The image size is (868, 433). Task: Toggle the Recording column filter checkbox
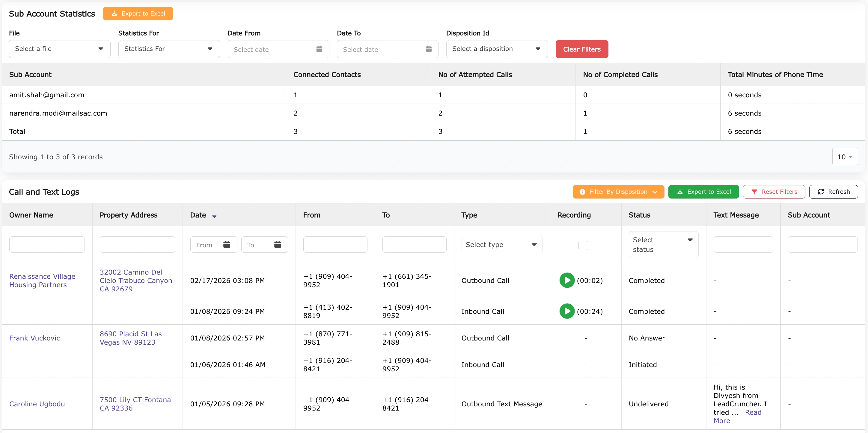pos(583,246)
